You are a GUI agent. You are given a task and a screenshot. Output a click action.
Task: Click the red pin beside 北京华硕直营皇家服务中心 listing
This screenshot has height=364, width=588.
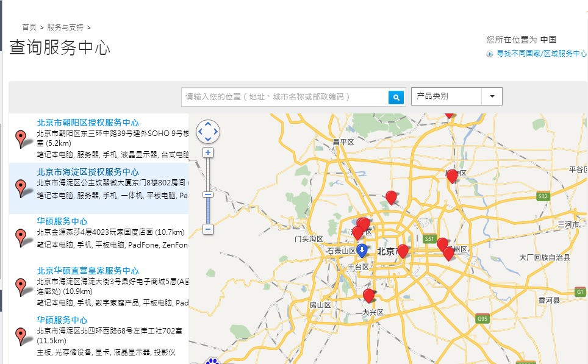pos(21,286)
